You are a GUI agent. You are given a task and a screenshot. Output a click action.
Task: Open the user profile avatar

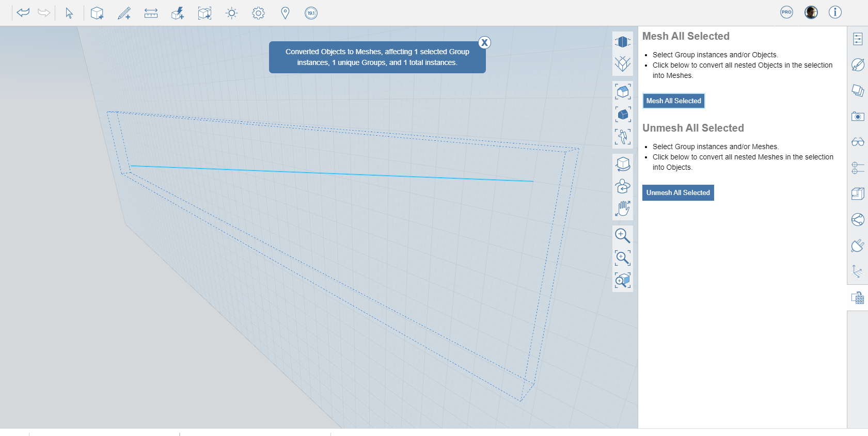click(811, 12)
